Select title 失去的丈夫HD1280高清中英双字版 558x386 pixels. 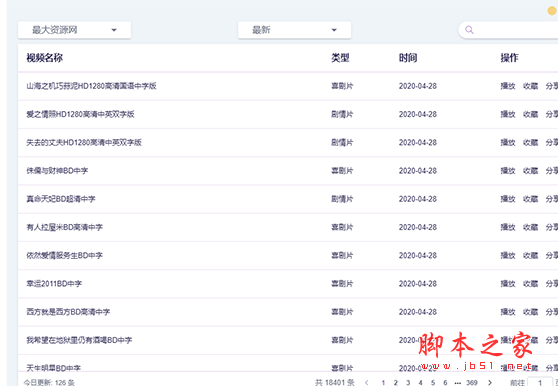click(84, 143)
